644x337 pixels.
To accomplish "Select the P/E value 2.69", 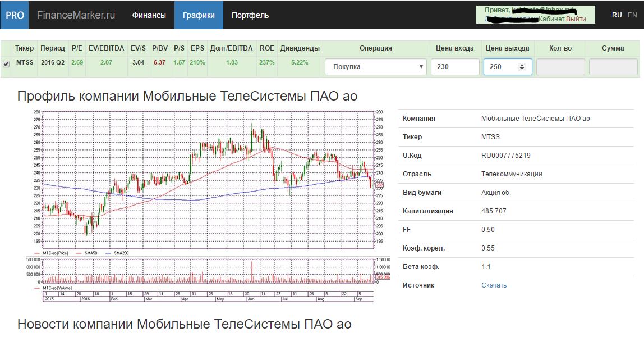I will coord(77,62).
